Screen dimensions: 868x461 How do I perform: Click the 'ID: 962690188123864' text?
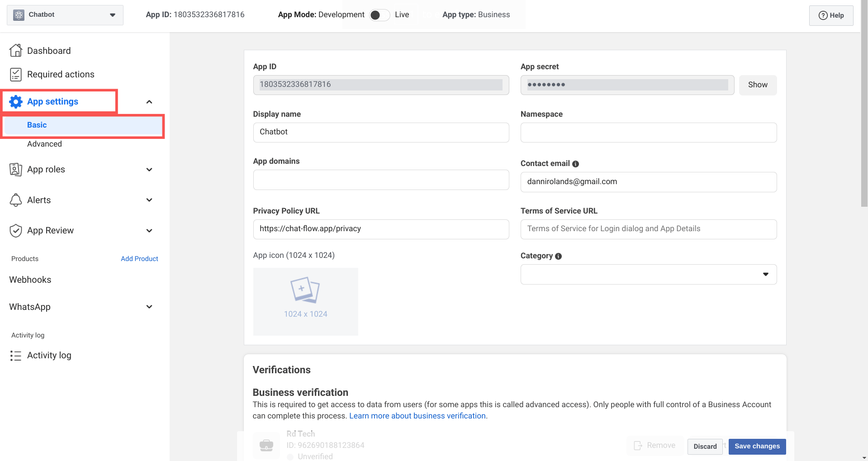pyautogui.click(x=325, y=445)
